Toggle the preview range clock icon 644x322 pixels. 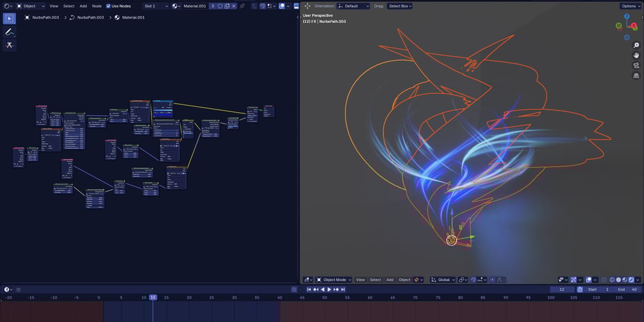point(579,289)
